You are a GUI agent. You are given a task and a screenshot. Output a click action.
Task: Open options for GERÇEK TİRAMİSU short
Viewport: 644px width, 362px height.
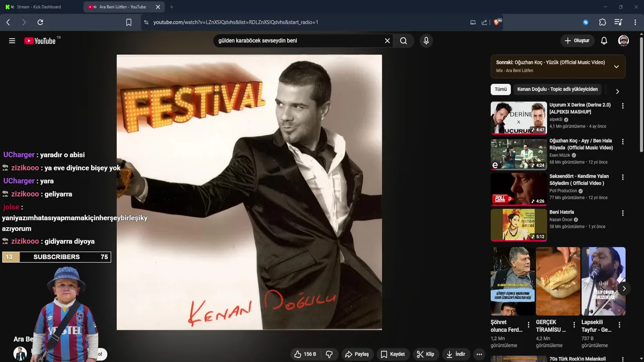point(574,325)
